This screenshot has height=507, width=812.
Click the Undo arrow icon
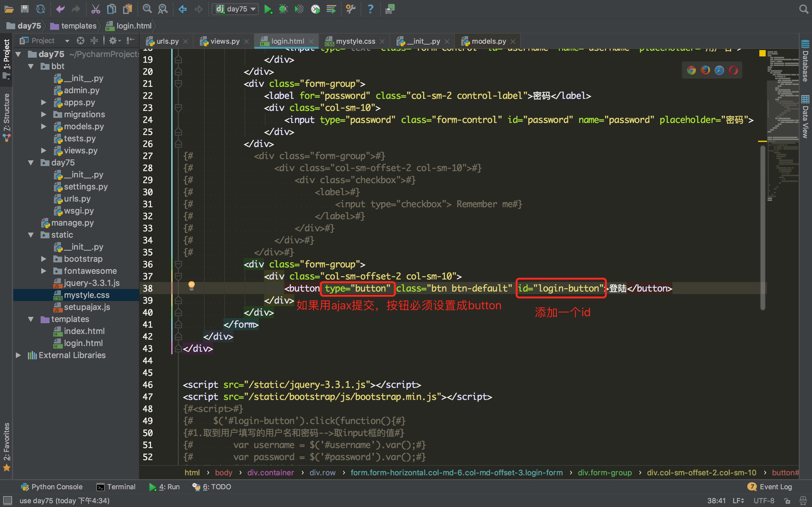tap(60, 9)
